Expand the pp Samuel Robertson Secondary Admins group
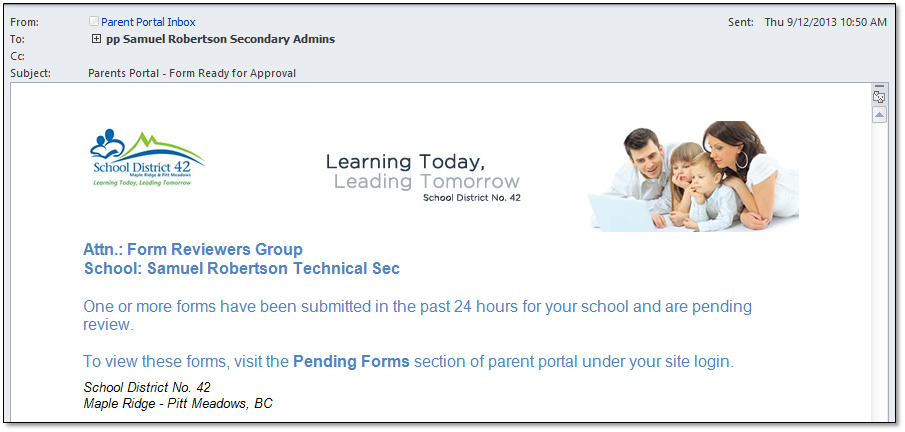Screen dimensions: 905x432 (x=96, y=39)
